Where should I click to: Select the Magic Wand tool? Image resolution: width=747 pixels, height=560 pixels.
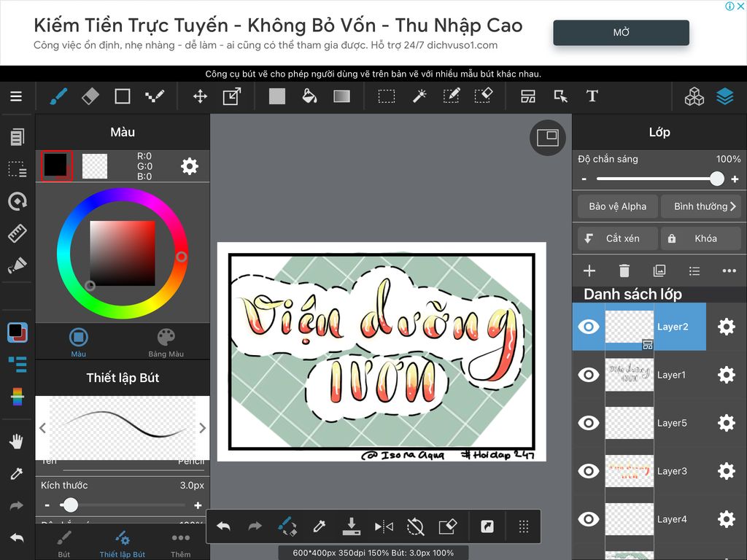point(419,97)
